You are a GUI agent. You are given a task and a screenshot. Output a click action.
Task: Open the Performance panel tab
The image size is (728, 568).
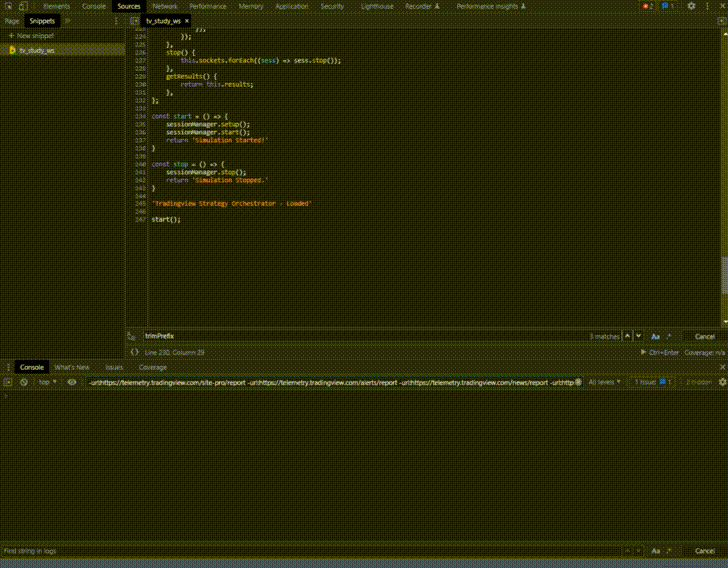(x=208, y=7)
